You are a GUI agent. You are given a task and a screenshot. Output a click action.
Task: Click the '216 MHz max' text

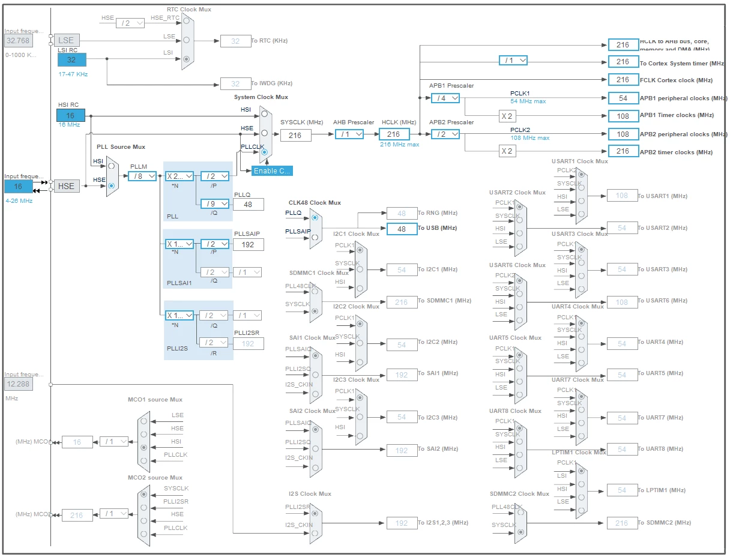tap(399, 145)
